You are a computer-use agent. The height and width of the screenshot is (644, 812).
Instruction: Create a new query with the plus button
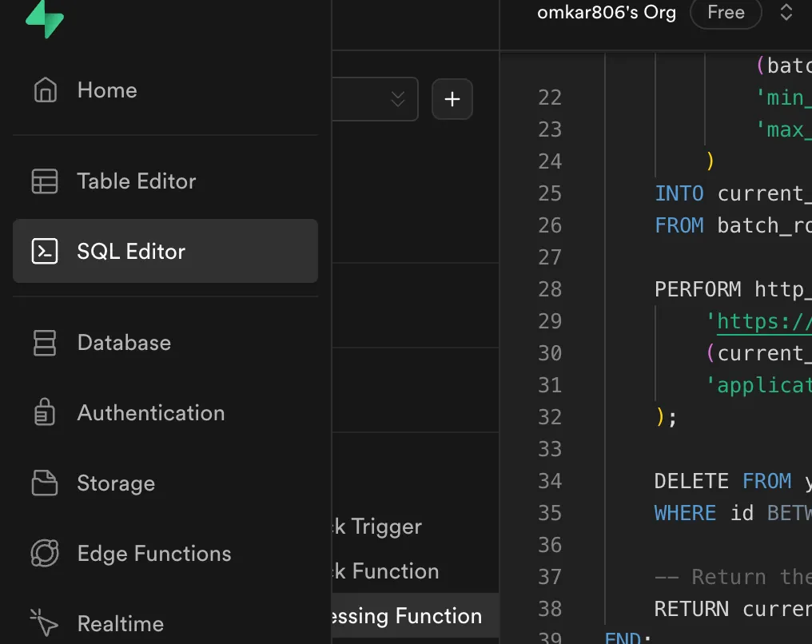coord(452,98)
